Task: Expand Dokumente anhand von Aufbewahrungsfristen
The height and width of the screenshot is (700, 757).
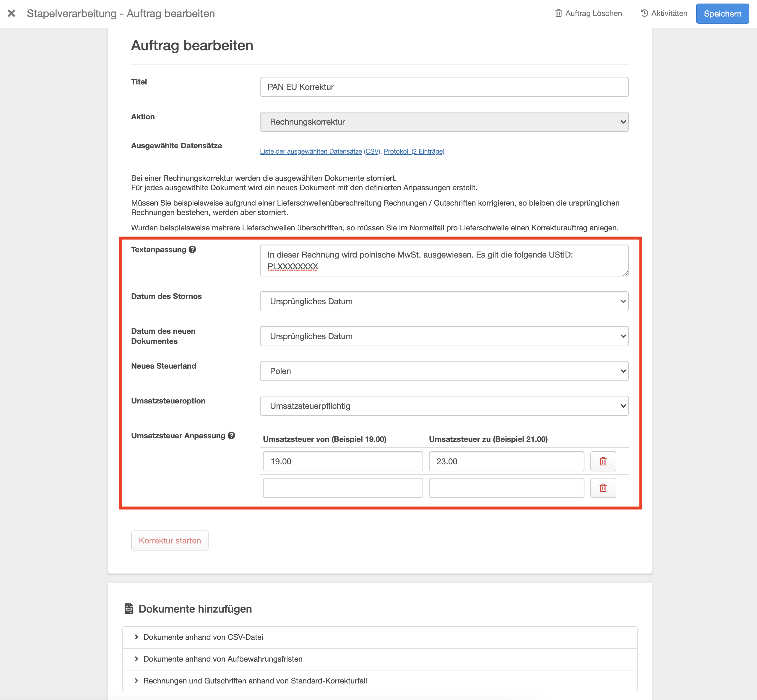Action: point(223,659)
